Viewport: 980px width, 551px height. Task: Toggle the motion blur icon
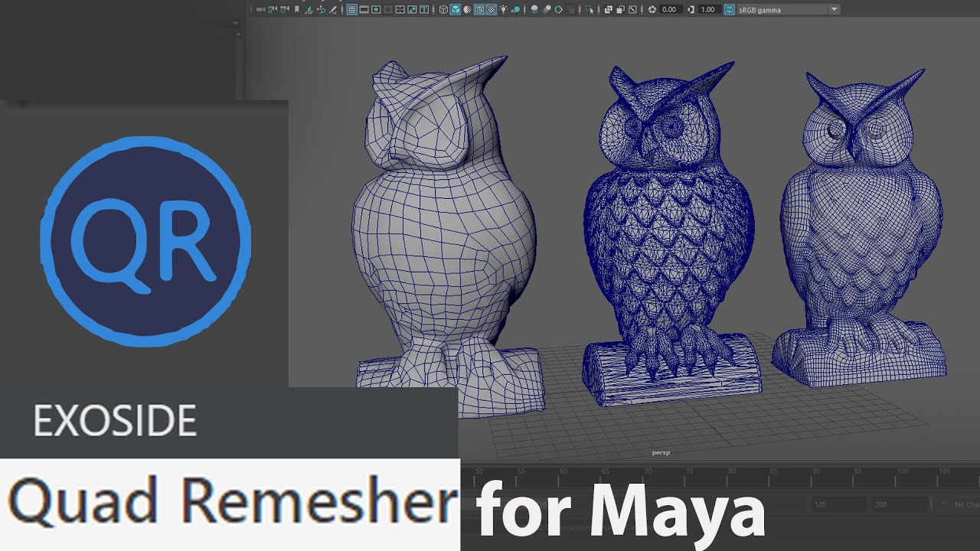tap(547, 10)
